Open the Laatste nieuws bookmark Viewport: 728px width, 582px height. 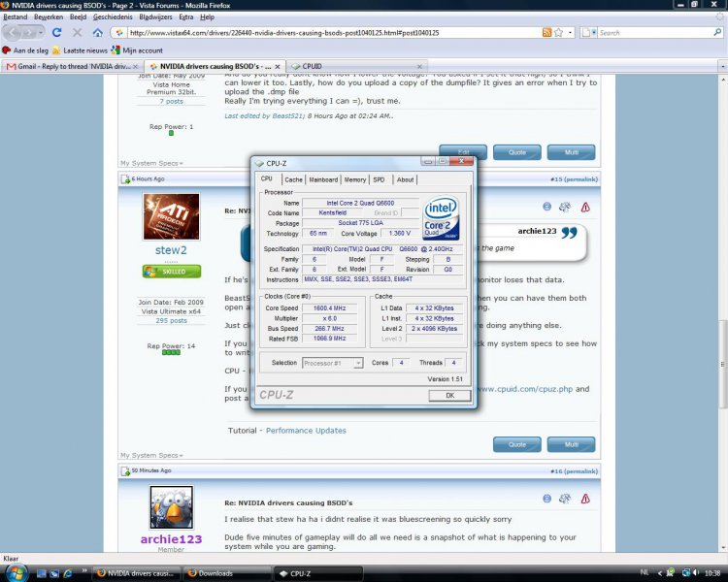80,50
